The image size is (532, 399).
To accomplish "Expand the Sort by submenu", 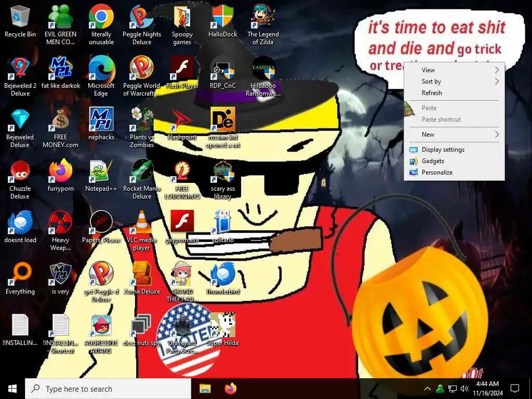I will (454, 82).
